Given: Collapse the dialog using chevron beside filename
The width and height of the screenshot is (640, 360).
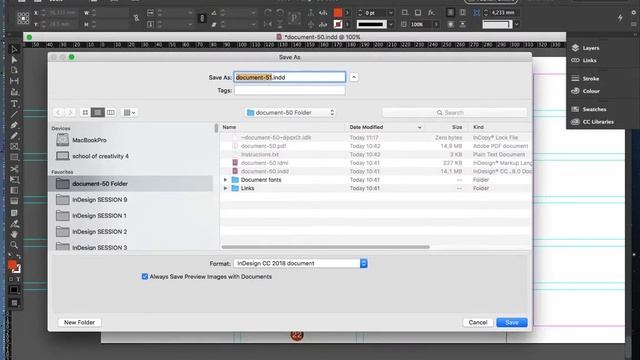Looking at the screenshot, I should (354, 77).
